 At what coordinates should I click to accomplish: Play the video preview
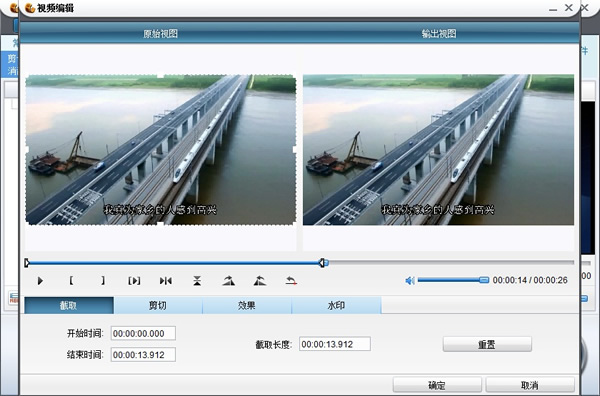40,281
